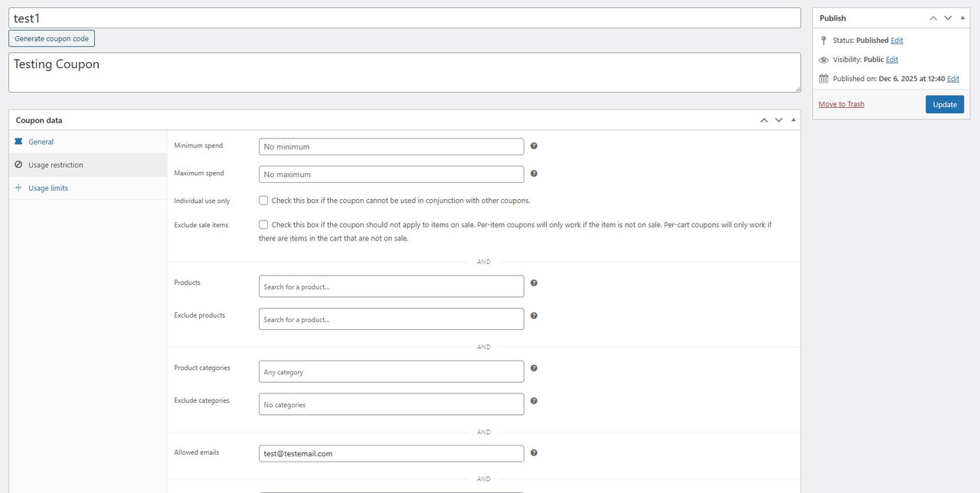Image resolution: width=980 pixels, height=493 pixels.
Task: Click the Testing Coupon description box
Action: click(404, 73)
